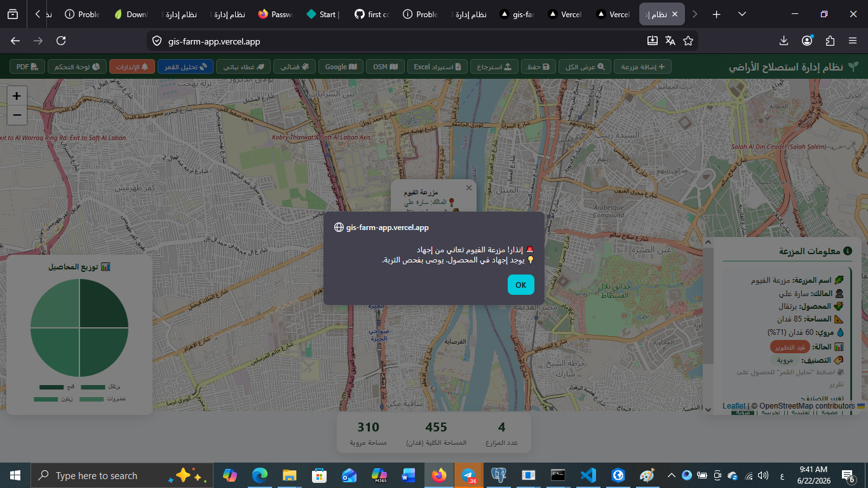Click the قيد التطوير status badge
The image size is (868, 488).
(789, 347)
